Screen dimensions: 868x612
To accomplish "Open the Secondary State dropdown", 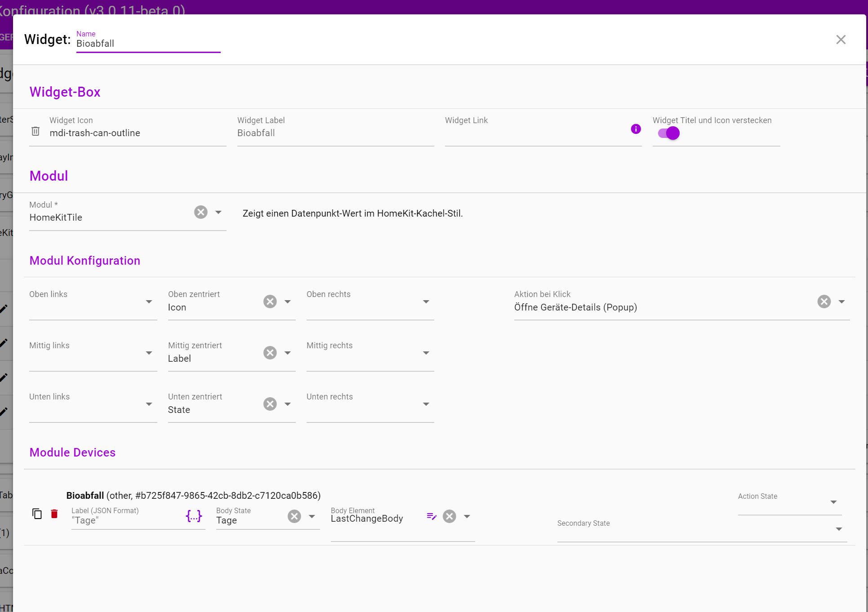I will (x=702, y=529).
